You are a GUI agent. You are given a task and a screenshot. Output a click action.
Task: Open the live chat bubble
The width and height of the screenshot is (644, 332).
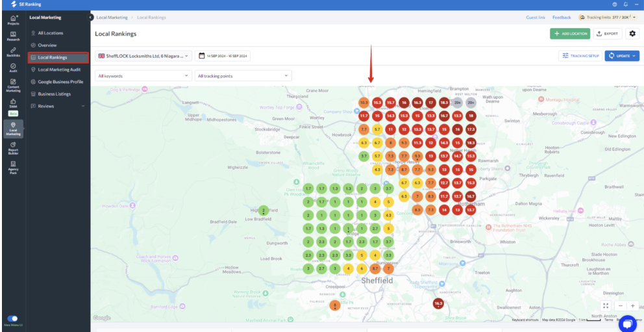pos(627,324)
